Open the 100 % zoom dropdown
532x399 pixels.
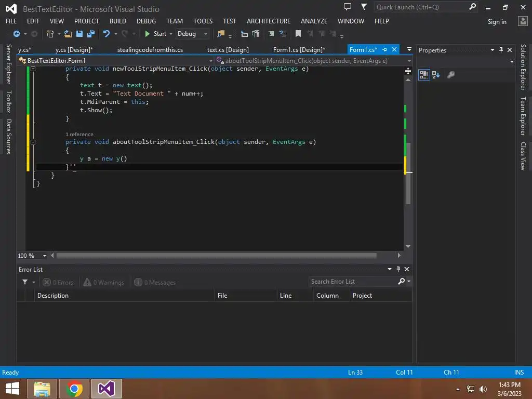pyautogui.click(x=45, y=256)
